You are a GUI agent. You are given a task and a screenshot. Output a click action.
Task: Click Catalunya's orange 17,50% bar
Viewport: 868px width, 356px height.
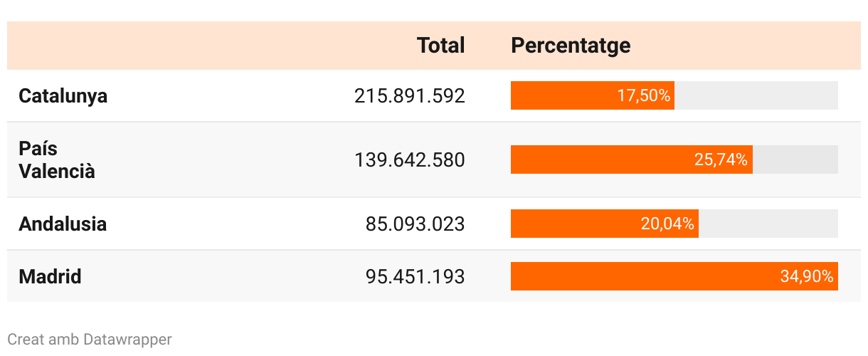562,95
